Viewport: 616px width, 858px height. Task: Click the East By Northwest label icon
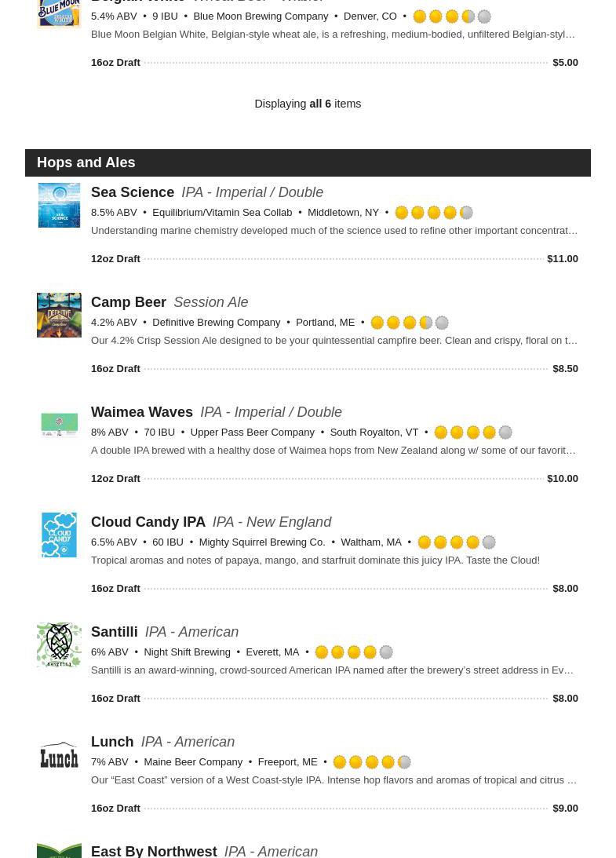[x=59, y=850]
